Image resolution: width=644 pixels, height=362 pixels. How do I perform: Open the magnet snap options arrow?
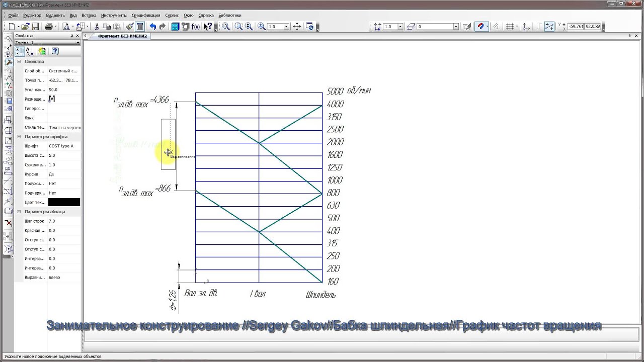click(487, 26)
